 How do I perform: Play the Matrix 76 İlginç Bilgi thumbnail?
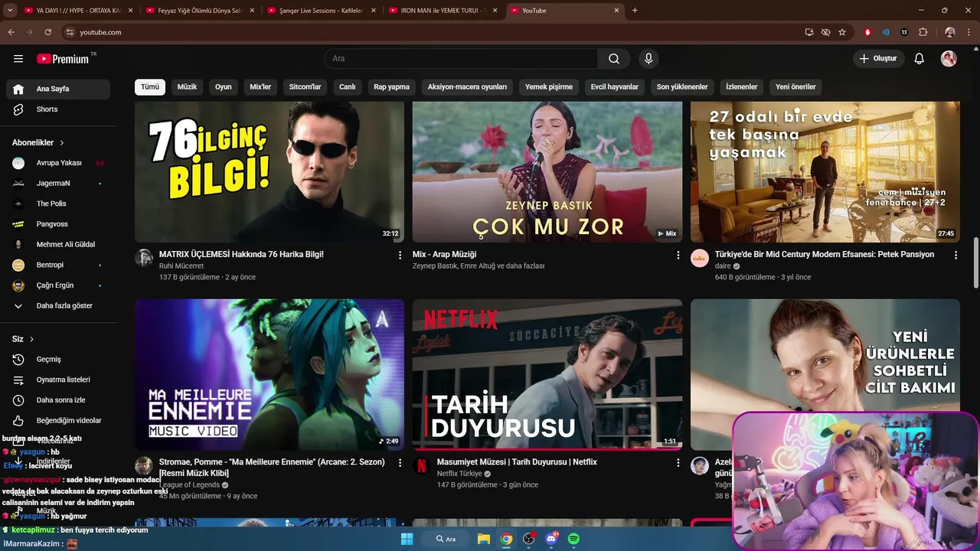click(x=269, y=172)
